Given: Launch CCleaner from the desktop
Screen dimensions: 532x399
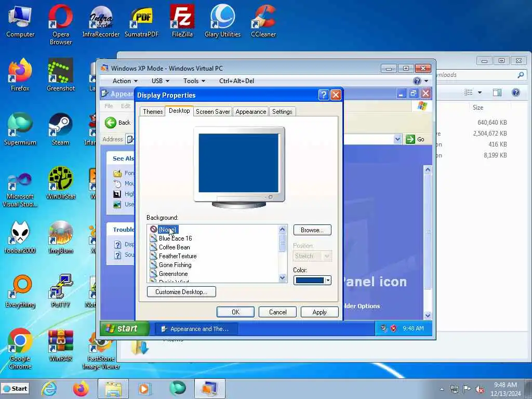Looking at the screenshot, I should pyautogui.click(x=263, y=21).
